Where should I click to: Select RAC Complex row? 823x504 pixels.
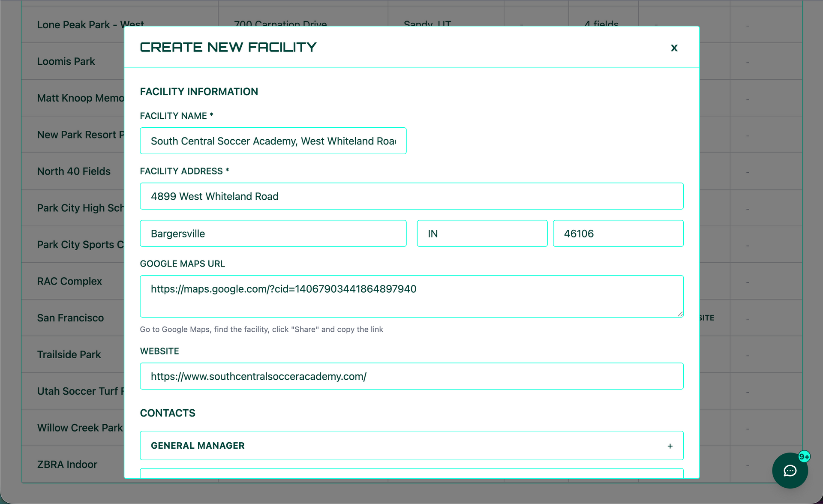coord(69,281)
